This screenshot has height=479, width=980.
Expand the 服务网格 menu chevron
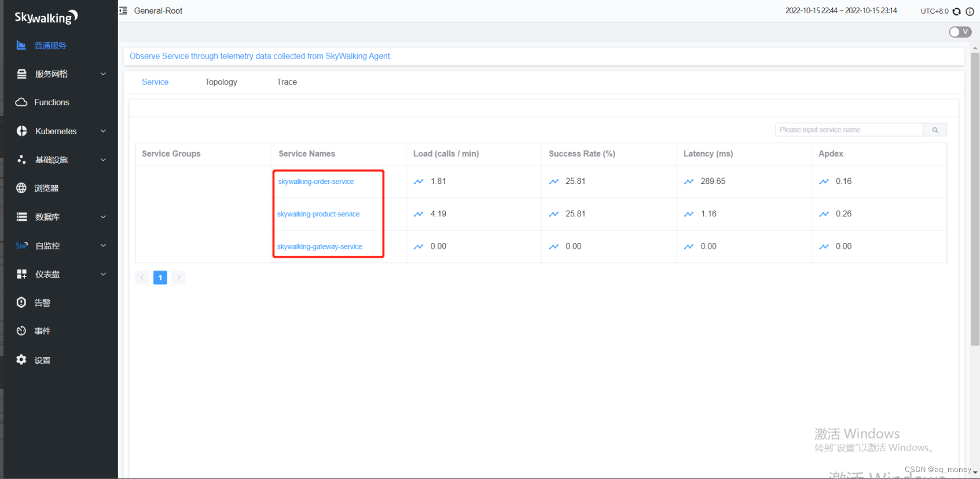[x=103, y=73]
